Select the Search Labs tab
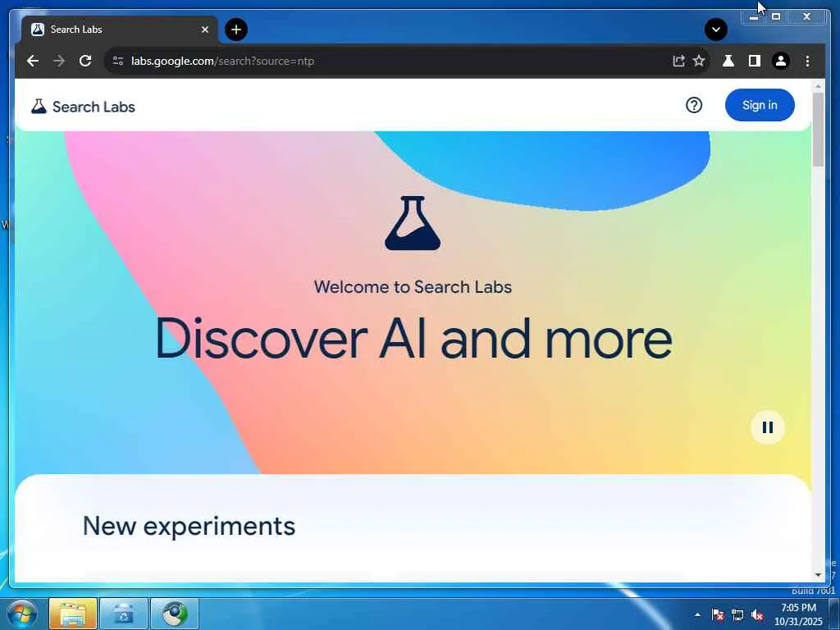Screen dimensions: 840x630 tap(119, 30)
